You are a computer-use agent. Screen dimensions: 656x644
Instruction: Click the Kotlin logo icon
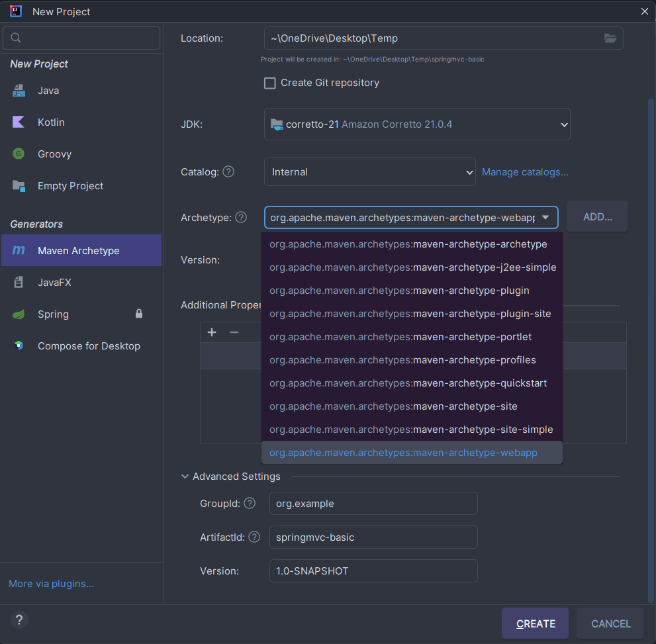click(19, 122)
